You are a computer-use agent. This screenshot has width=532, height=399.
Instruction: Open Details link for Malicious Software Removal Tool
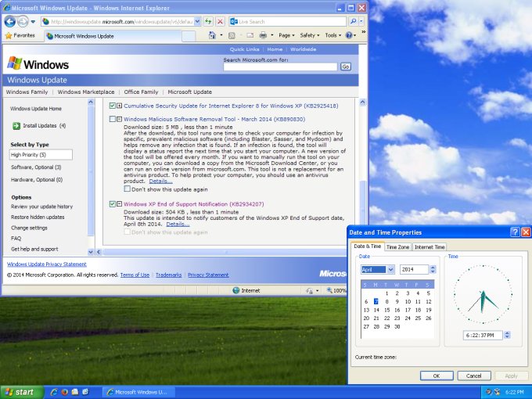pos(160,182)
